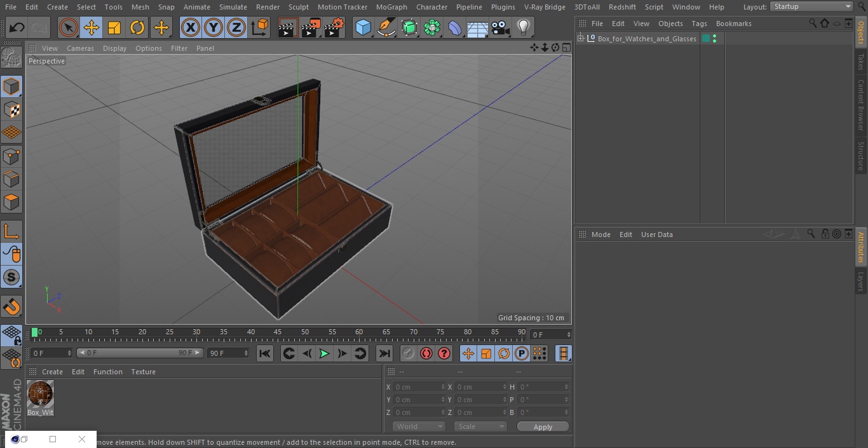Image resolution: width=868 pixels, height=448 pixels.
Task: Select the Rotate tool
Action: [x=137, y=28]
